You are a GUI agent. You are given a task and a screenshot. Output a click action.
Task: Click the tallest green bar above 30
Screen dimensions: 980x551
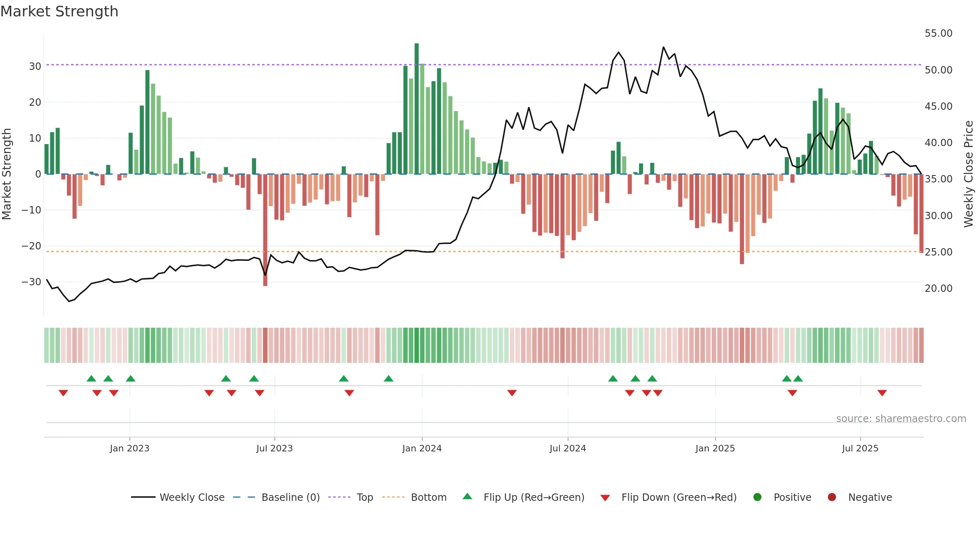pyautogui.click(x=416, y=109)
